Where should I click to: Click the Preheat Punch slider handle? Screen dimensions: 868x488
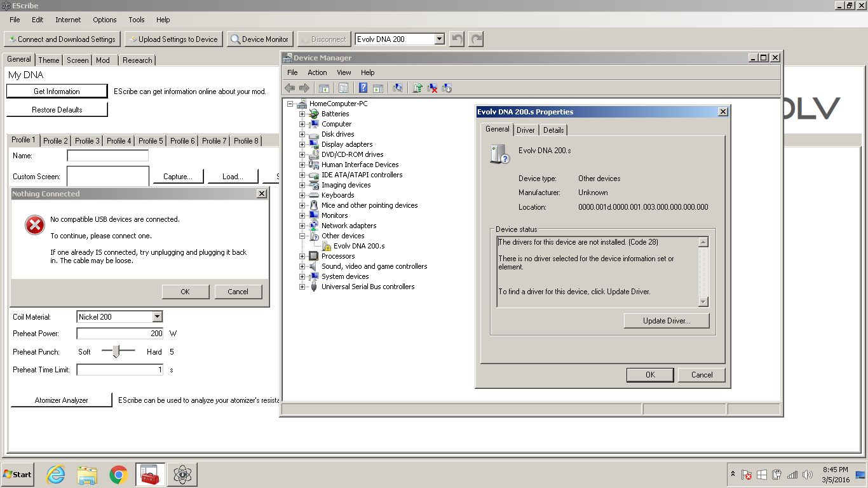116,351
